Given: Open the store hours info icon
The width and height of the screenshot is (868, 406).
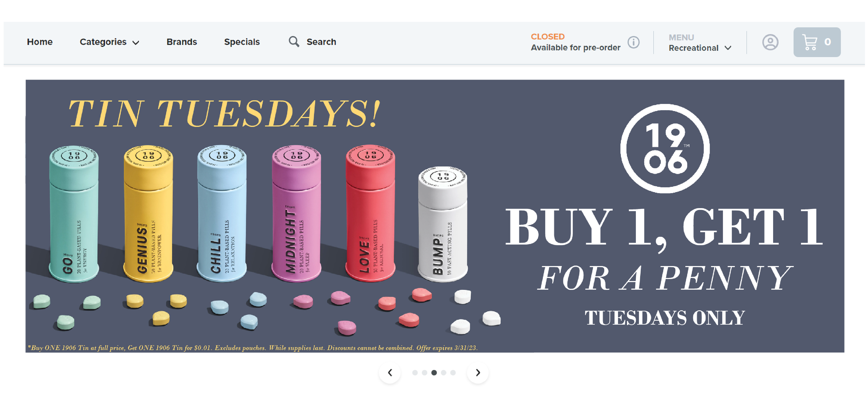Looking at the screenshot, I should coord(633,42).
